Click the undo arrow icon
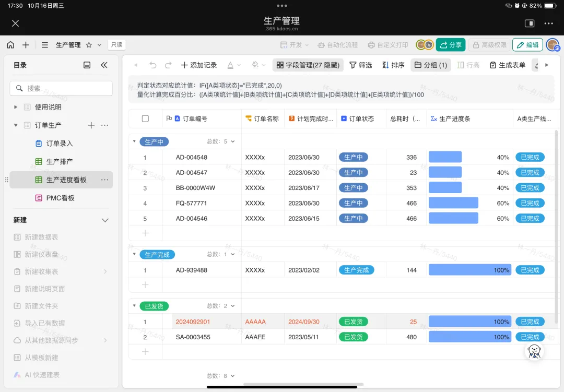 [x=152, y=65]
